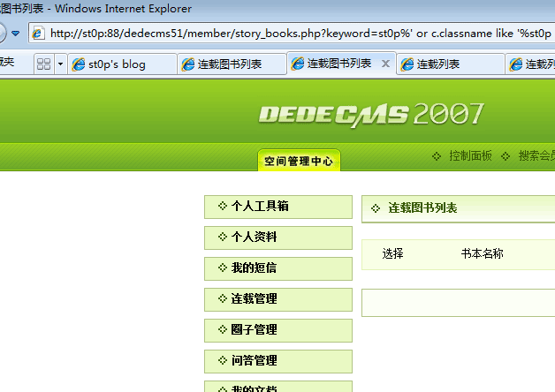Screen dimensions: 555x392
Task: Open the 个人工具箱 menu section
Action: tap(278, 207)
